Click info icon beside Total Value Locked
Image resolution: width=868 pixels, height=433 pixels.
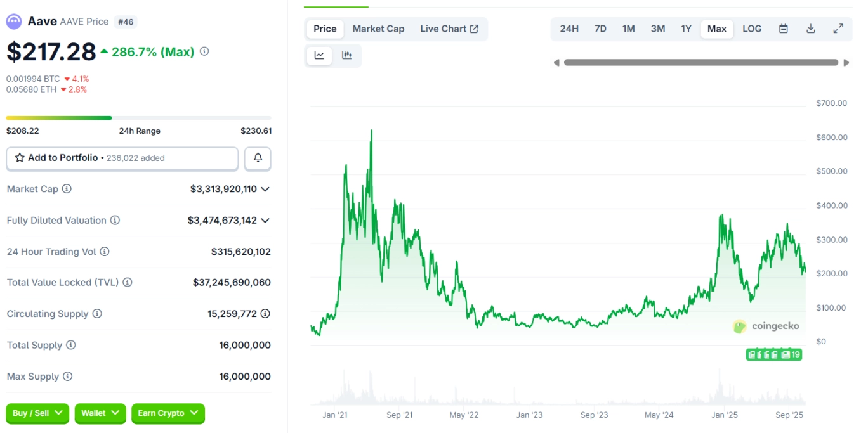click(x=128, y=283)
